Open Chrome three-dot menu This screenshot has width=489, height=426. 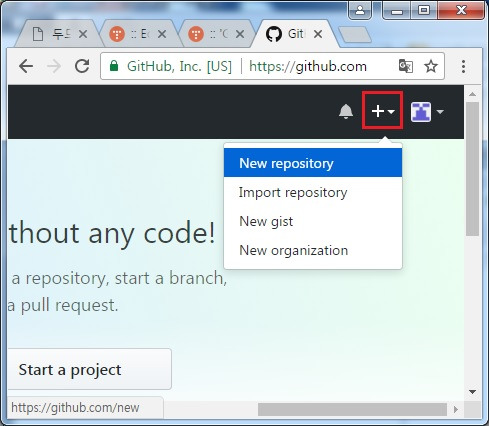click(x=463, y=66)
